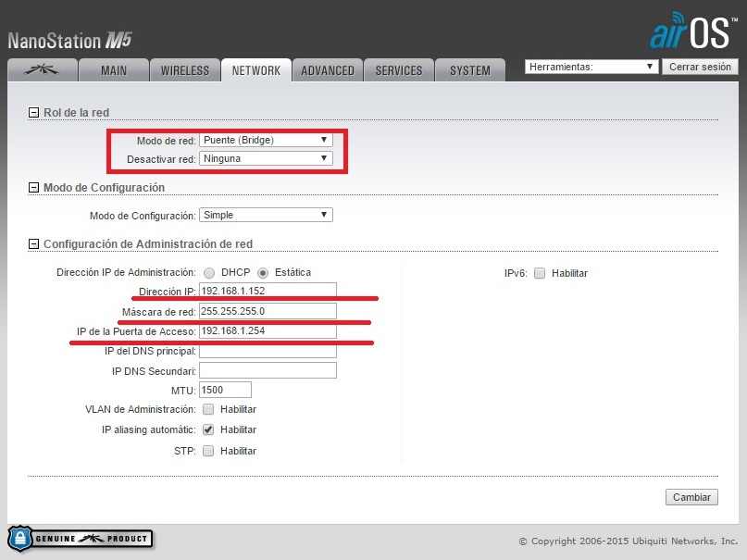Click the Genuine Product badge
This screenshot has width=747, height=560.
[80, 539]
